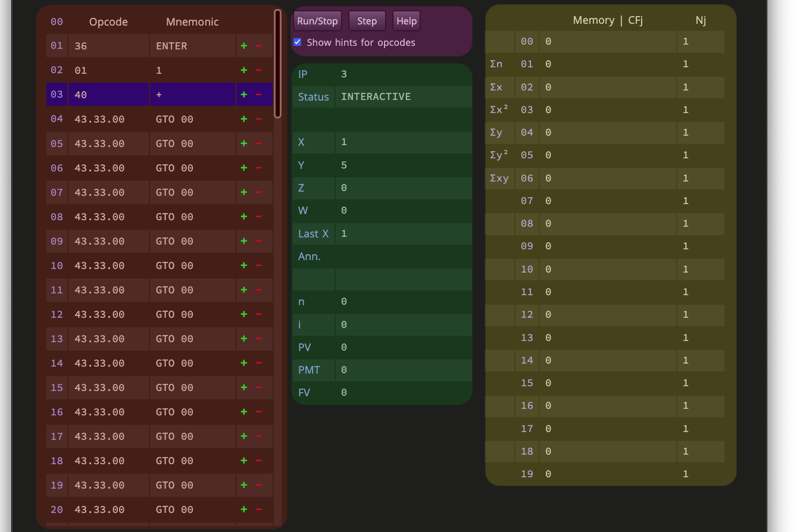Toggle Show hints for opcodes checkbox

click(298, 42)
